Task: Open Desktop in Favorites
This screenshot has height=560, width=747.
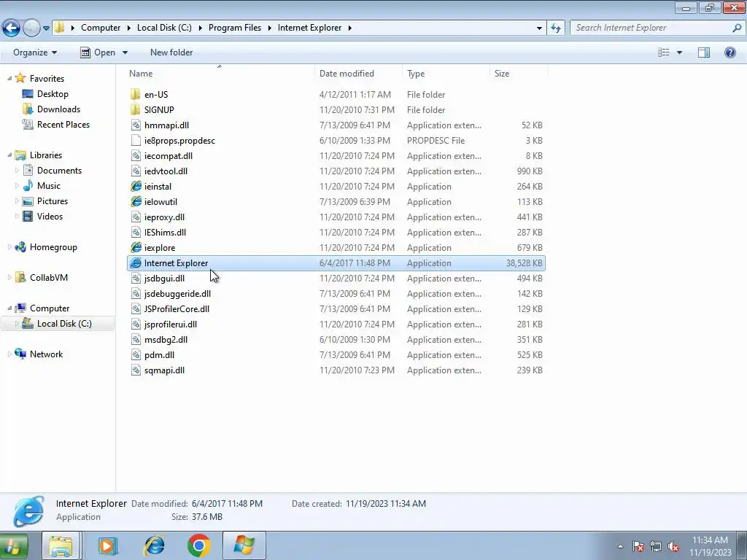Action: [x=53, y=94]
